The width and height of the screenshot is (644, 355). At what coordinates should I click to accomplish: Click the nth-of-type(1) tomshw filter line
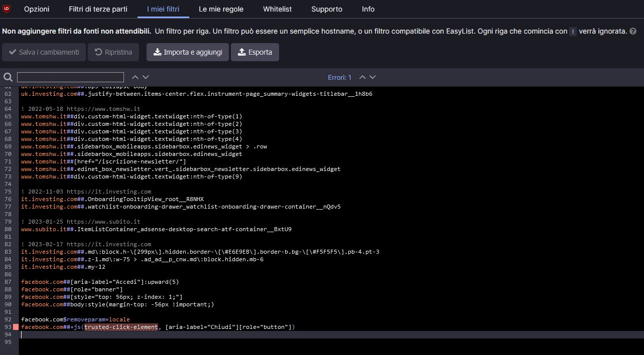(x=132, y=116)
